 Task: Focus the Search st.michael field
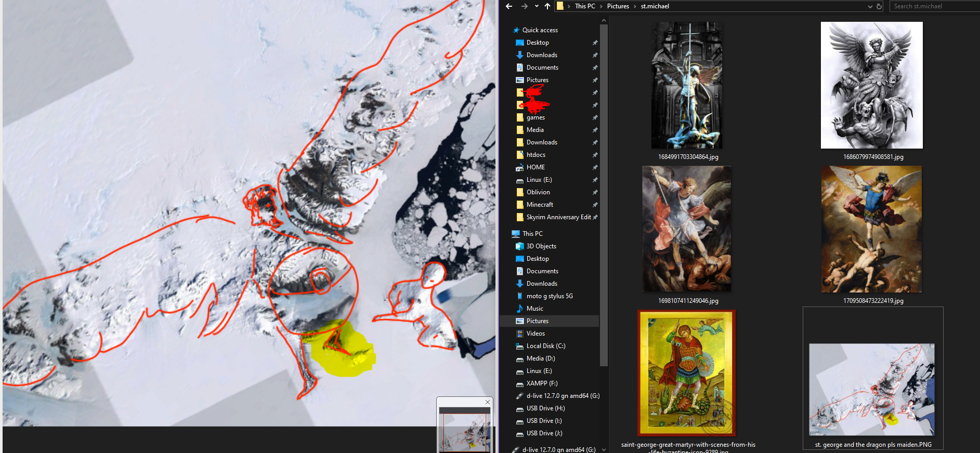(x=935, y=6)
